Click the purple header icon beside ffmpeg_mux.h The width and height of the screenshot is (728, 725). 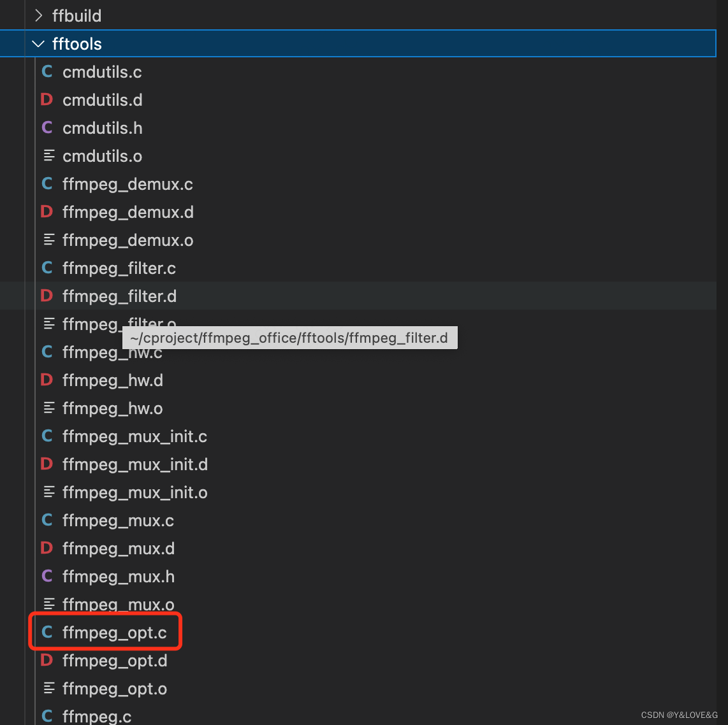point(47,576)
